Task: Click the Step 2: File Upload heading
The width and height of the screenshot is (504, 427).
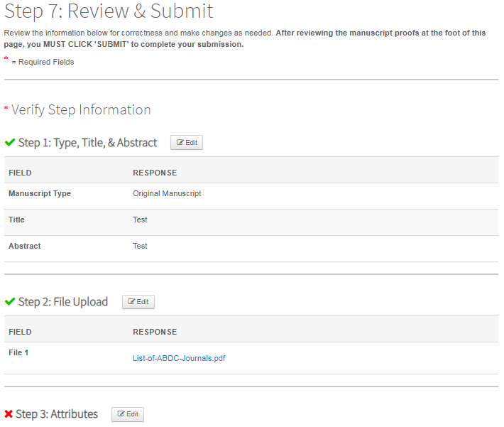Action: (63, 302)
